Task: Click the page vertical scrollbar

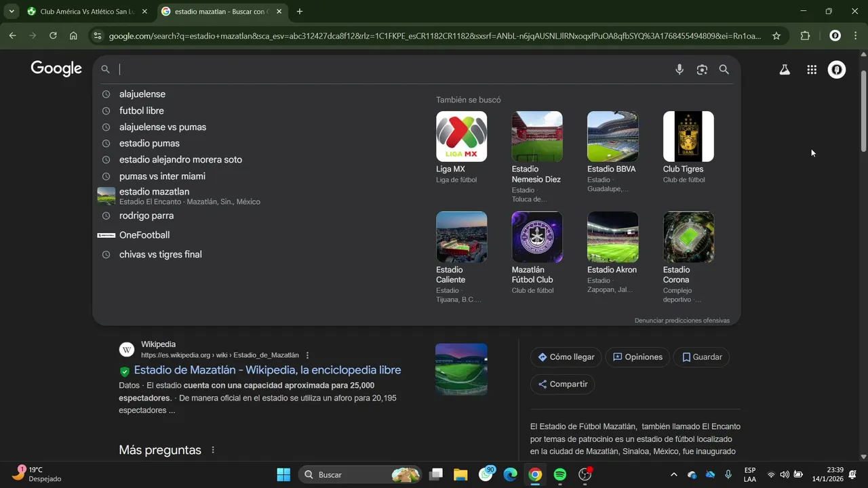Action: point(863,110)
